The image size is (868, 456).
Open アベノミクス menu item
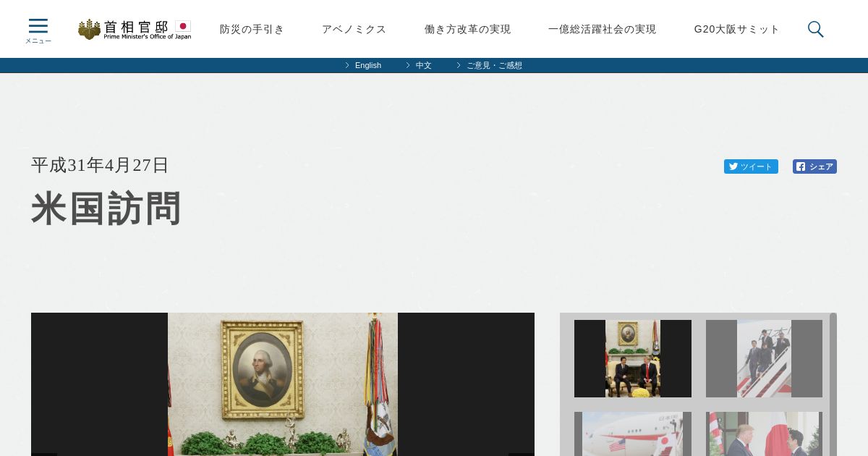[354, 29]
